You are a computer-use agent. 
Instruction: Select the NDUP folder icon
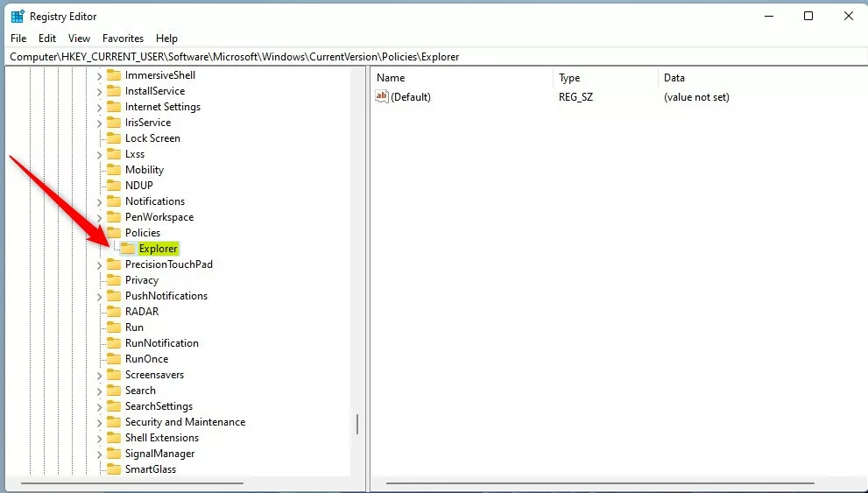(114, 186)
